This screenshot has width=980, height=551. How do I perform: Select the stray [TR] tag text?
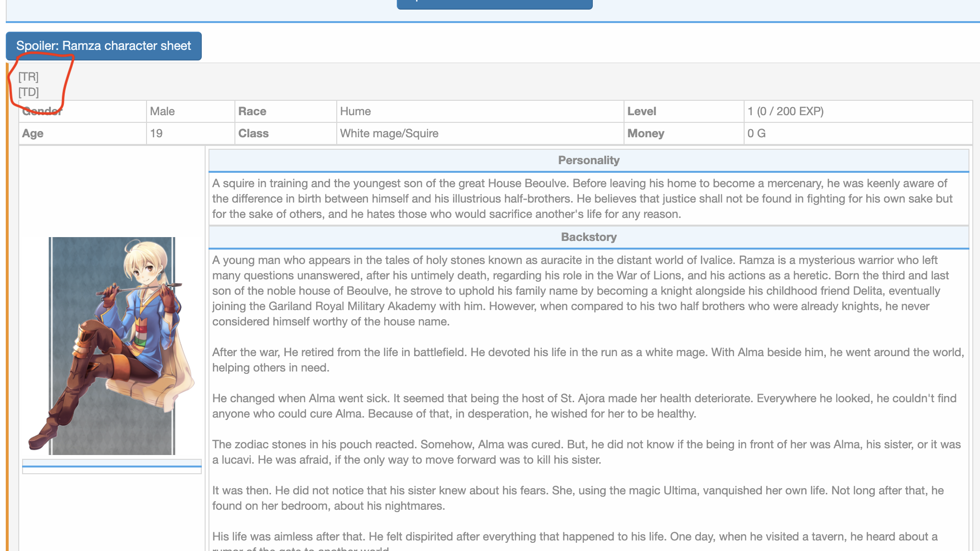coord(28,77)
